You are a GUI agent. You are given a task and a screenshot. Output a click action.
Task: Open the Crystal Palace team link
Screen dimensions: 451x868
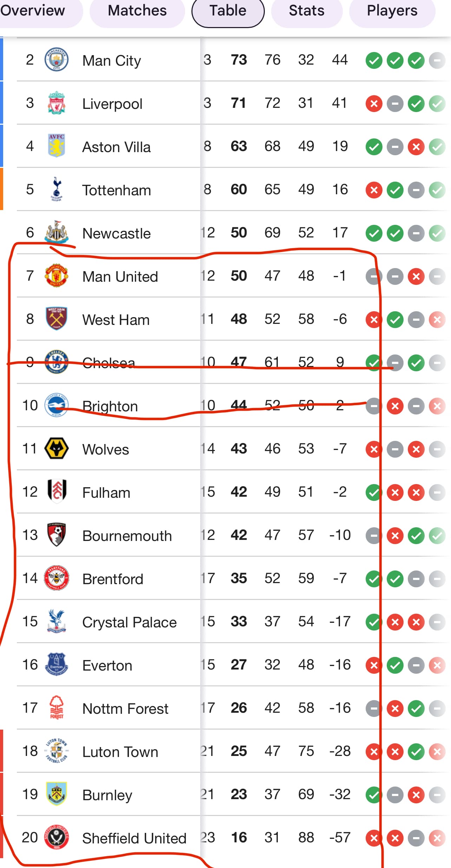129,622
